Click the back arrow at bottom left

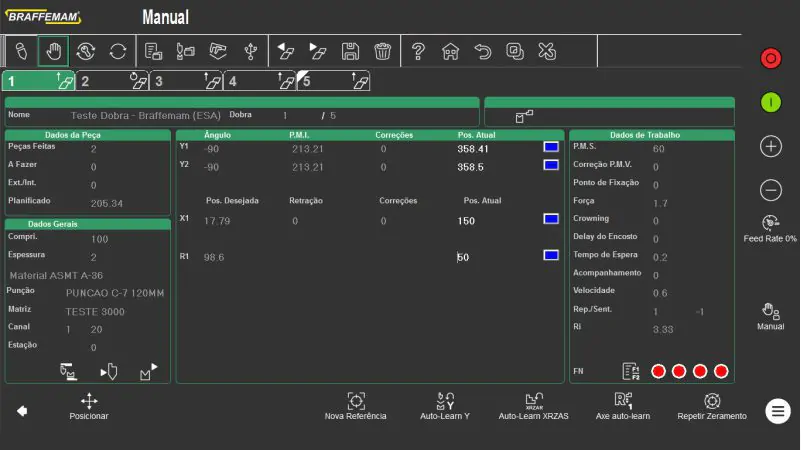[x=22, y=411]
